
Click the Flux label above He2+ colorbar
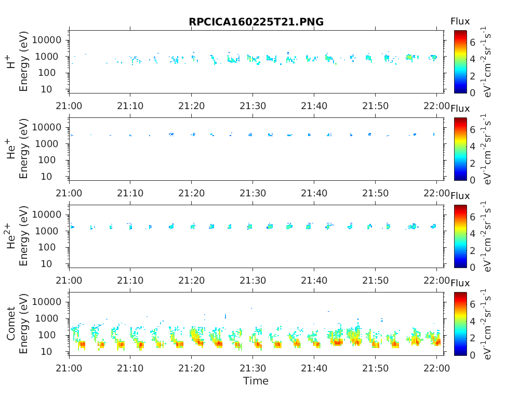point(460,196)
